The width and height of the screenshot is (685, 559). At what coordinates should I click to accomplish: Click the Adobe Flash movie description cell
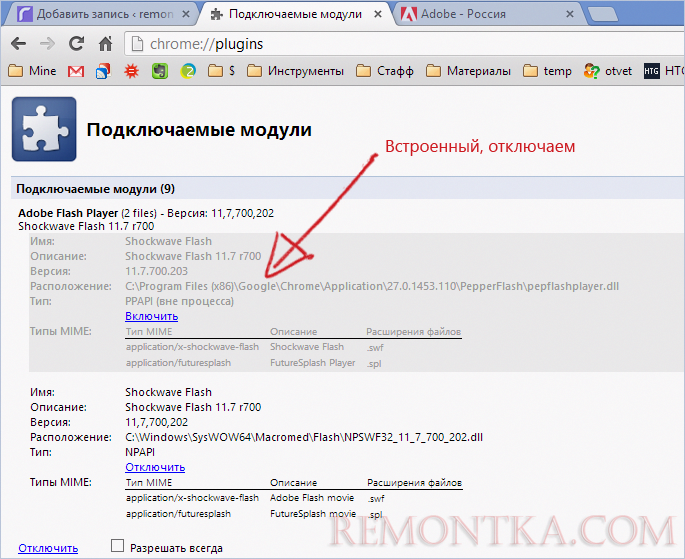312,498
